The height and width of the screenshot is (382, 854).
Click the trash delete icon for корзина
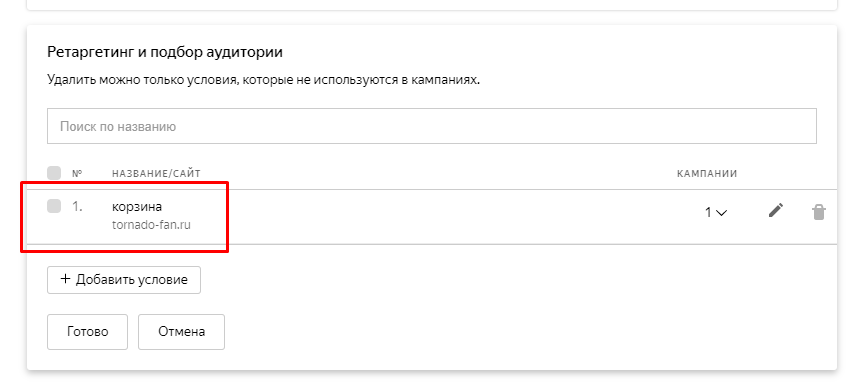click(819, 212)
